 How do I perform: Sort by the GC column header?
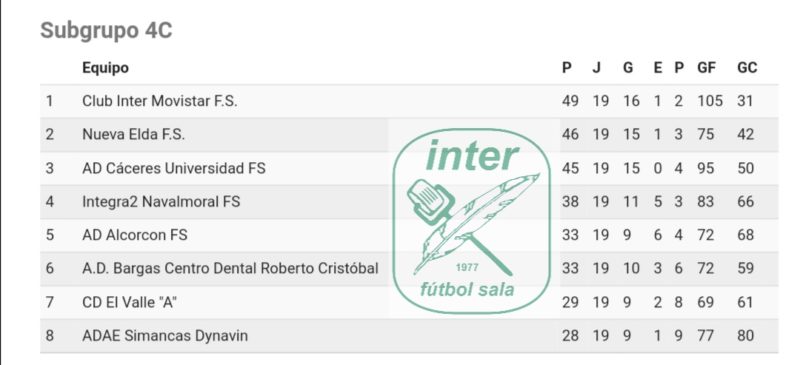pyautogui.click(x=747, y=67)
